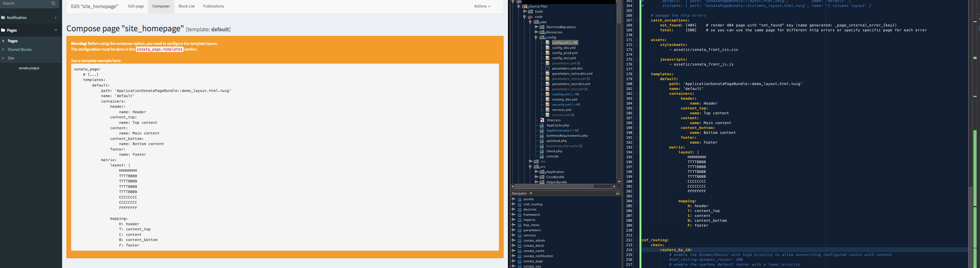The width and height of the screenshot is (980, 268).
Task: Open security.yml file icon
Action: pos(548,105)
